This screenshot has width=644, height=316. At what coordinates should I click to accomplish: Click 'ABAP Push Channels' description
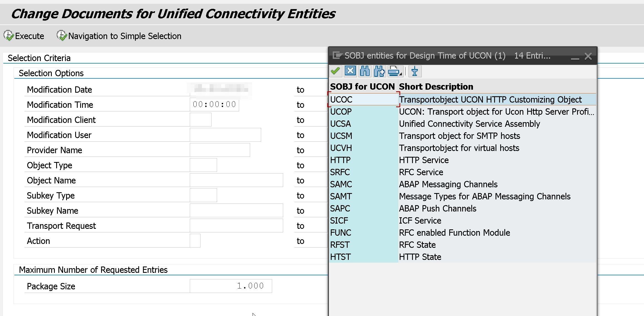pos(437,208)
